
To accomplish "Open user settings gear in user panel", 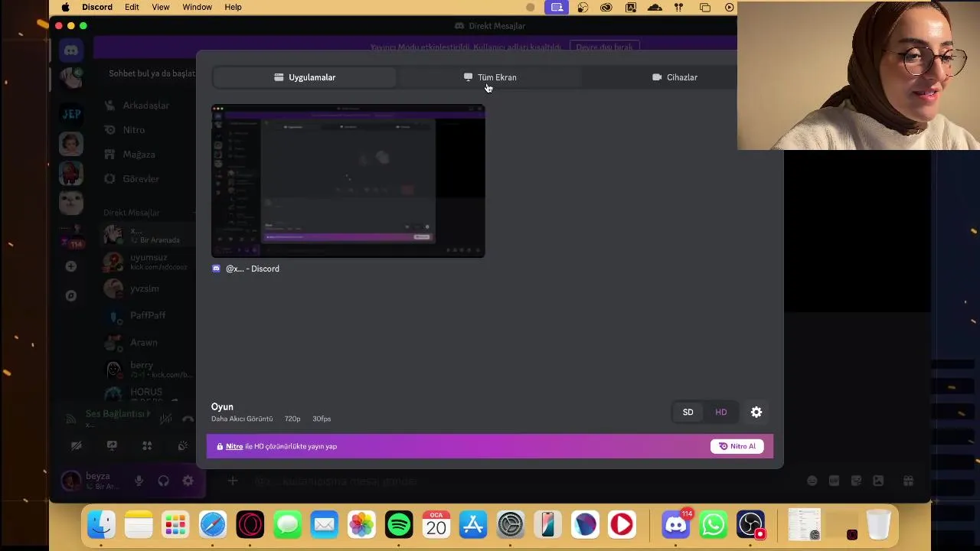I will coord(188,481).
